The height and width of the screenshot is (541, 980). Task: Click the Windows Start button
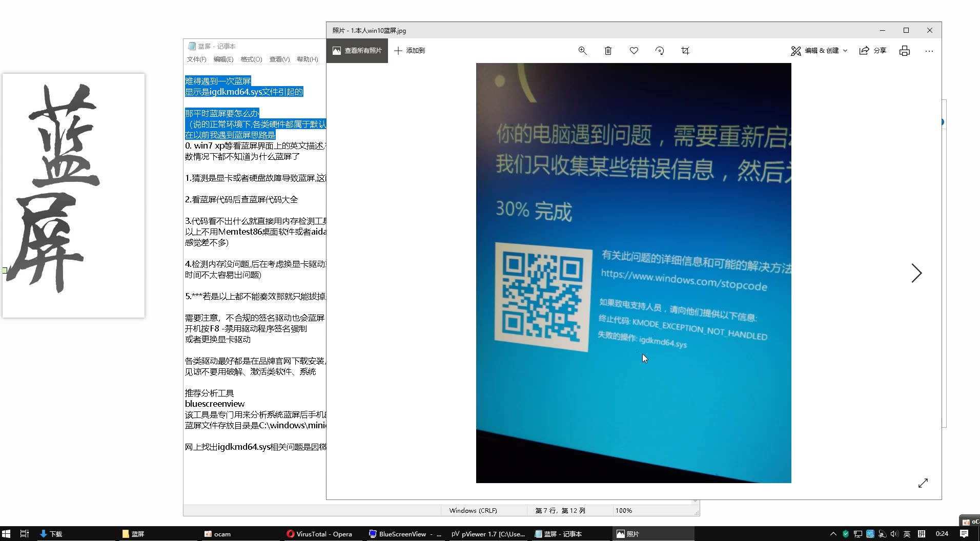pyautogui.click(x=6, y=534)
